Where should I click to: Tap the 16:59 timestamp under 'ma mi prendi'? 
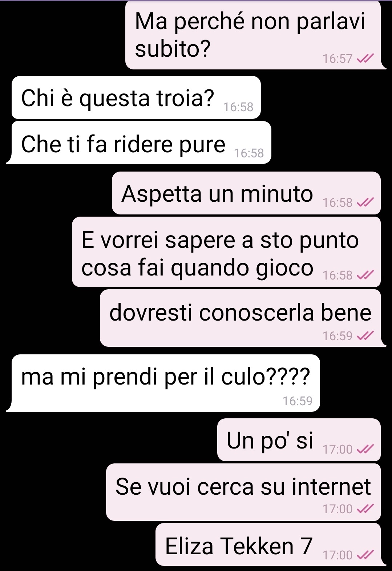[x=298, y=401]
